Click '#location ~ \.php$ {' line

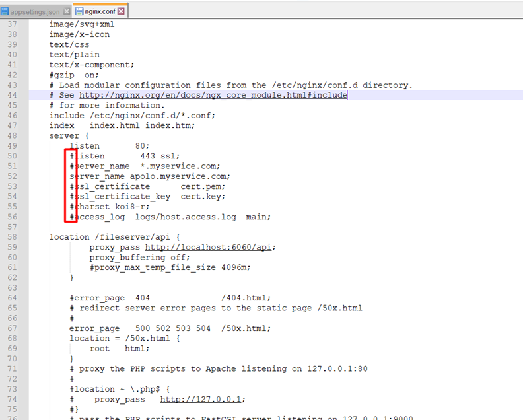120,389
